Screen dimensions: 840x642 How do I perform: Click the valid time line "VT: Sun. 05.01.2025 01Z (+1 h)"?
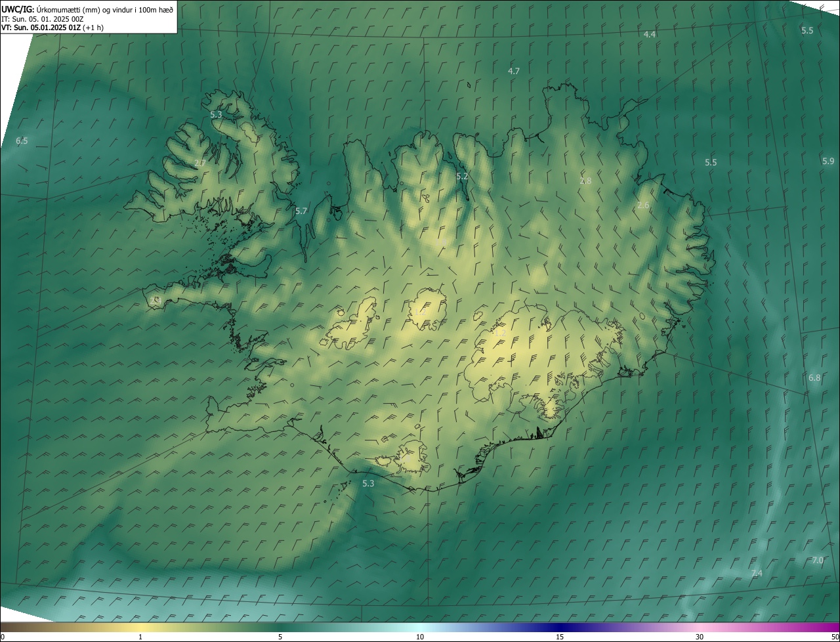click(52, 28)
